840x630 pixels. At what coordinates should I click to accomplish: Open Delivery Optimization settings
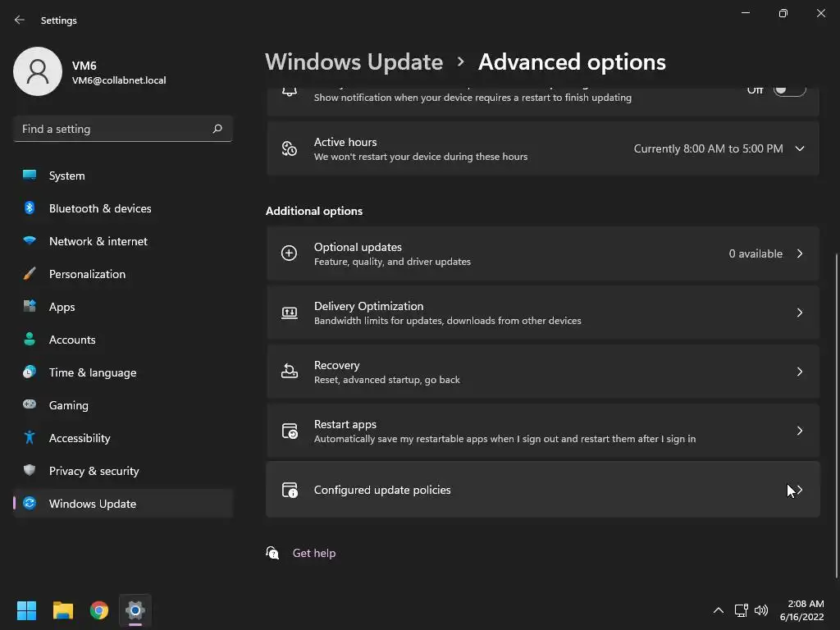point(542,313)
